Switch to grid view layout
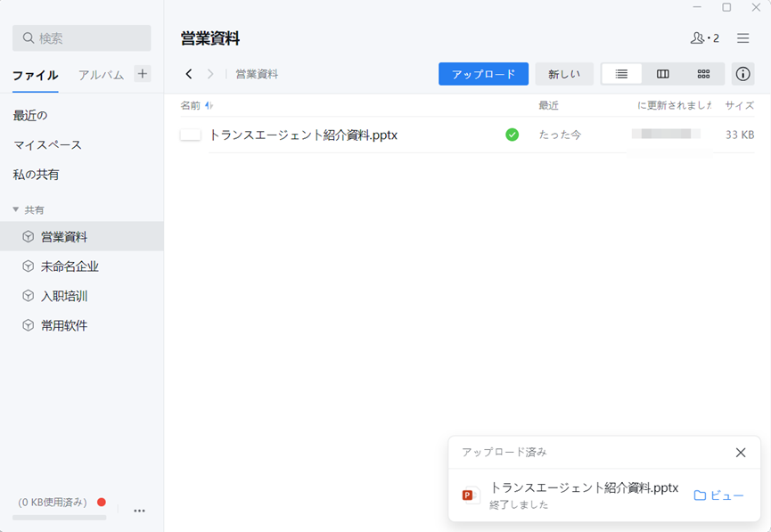Viewport: 771px width, 532px height. (x=703, y=74)
